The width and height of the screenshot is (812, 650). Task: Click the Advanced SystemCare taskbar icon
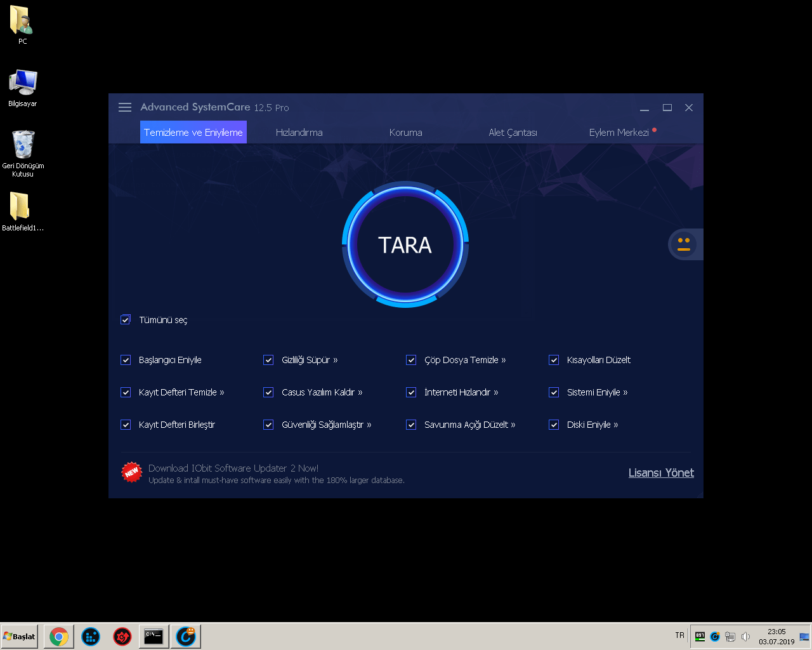pyautogui.click(x=186, y=637)
